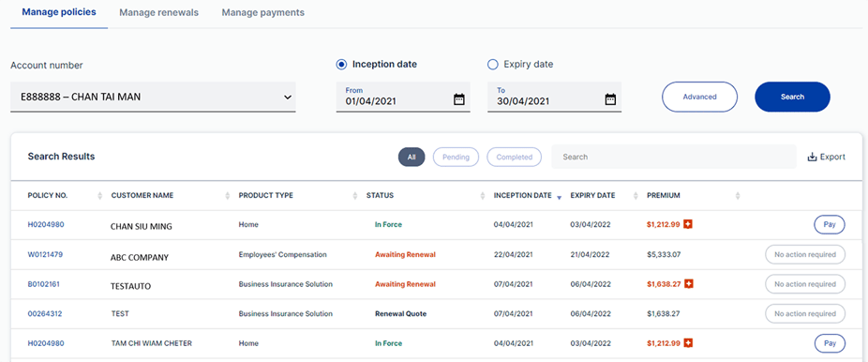Click Pay for CHAN SIU MING policy

pos(830,225)
